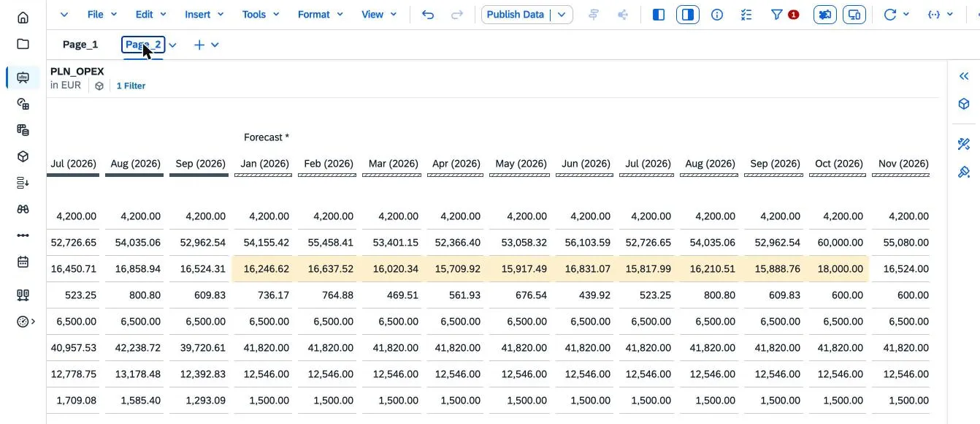
Task: Open the paintbrush icon on right rail
Action: click(x=964, y=173)
